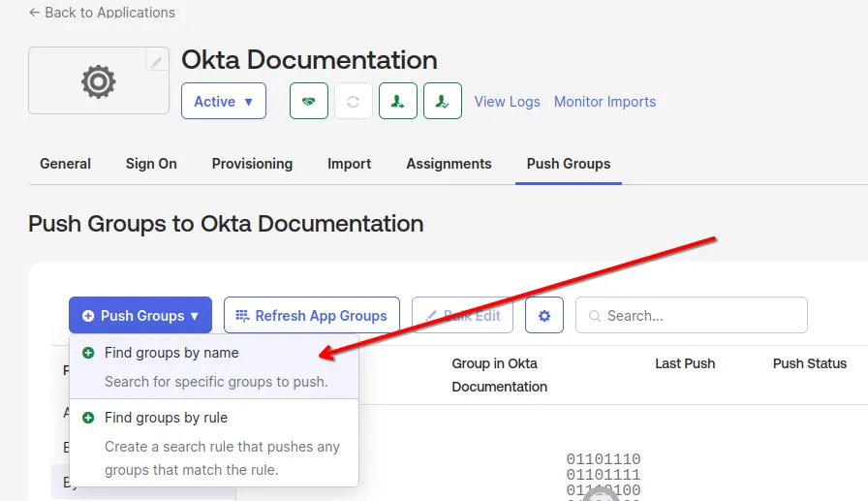Click into the Search groups field

pyautogui.click(x=692, y=315)
